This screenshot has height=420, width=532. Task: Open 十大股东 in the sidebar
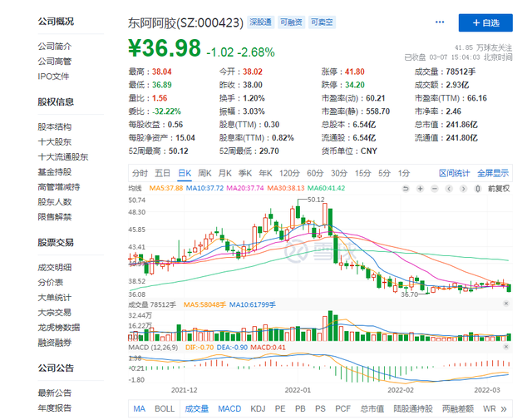pos(55,142)
